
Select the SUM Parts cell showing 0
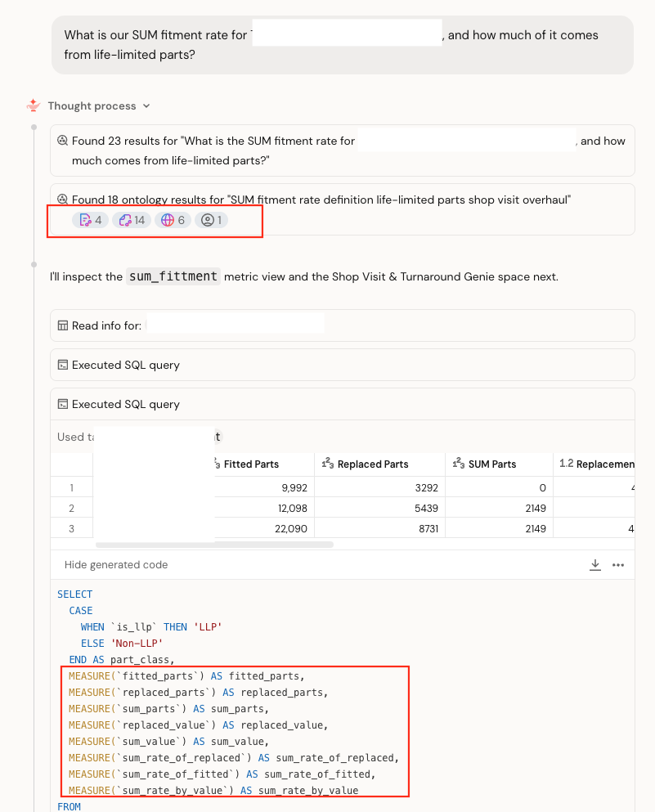[x=499, y=488]
